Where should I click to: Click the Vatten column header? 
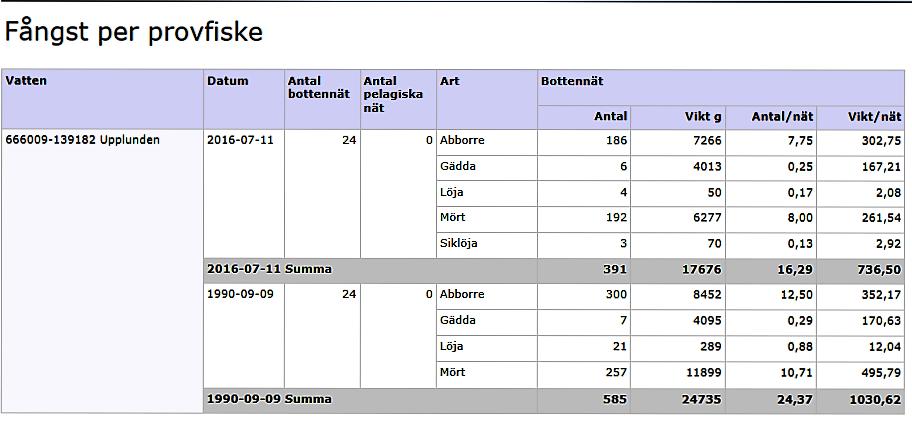point(102,99)
